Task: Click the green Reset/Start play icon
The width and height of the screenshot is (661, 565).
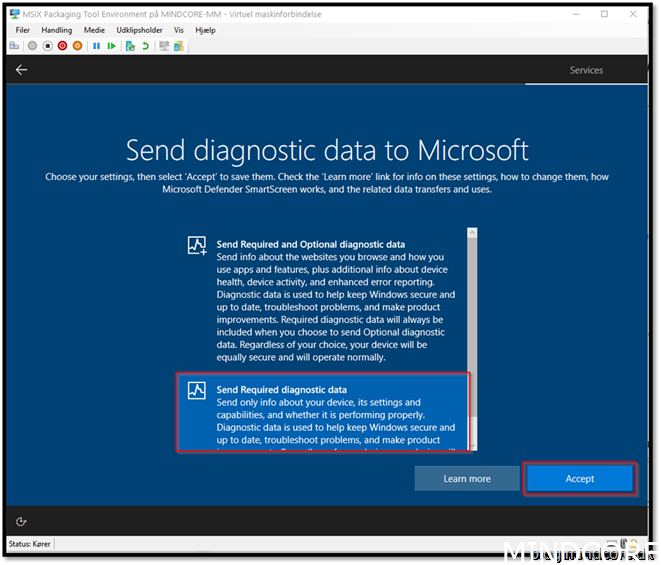Action: [x=109, y=46]
